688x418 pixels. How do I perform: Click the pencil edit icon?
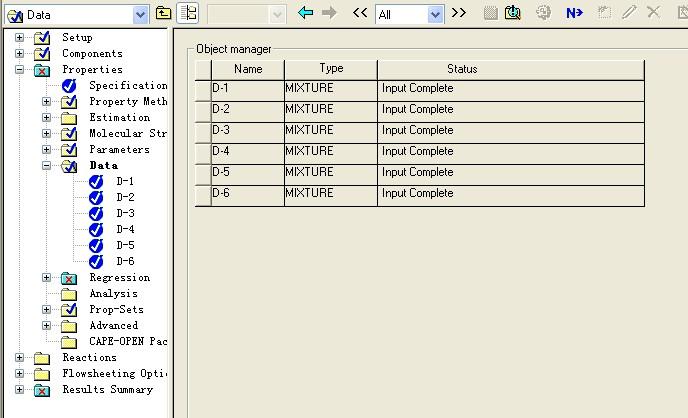pos(629,12)
